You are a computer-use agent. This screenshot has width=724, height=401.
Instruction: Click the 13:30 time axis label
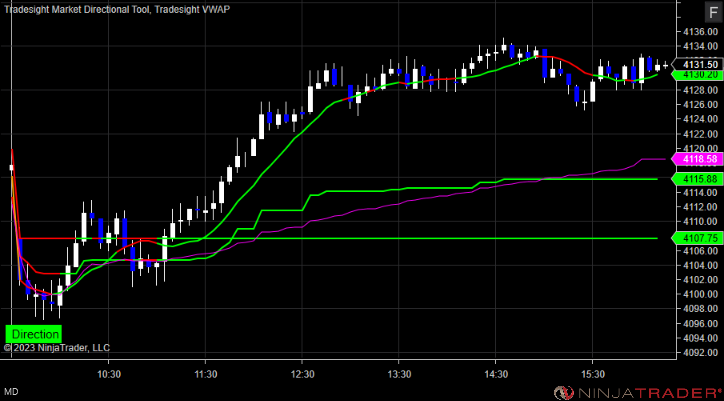coord(399,372)
